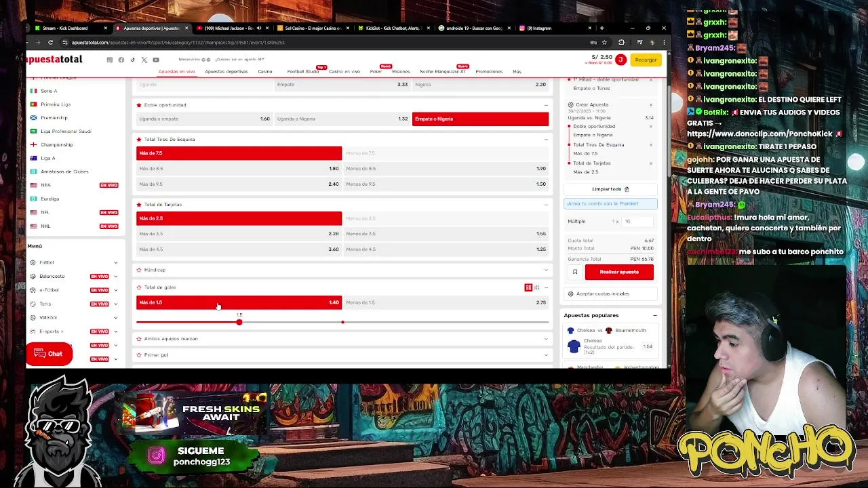Open the Chat button
This screenshot has height=488, width=868.
[49, 354]
